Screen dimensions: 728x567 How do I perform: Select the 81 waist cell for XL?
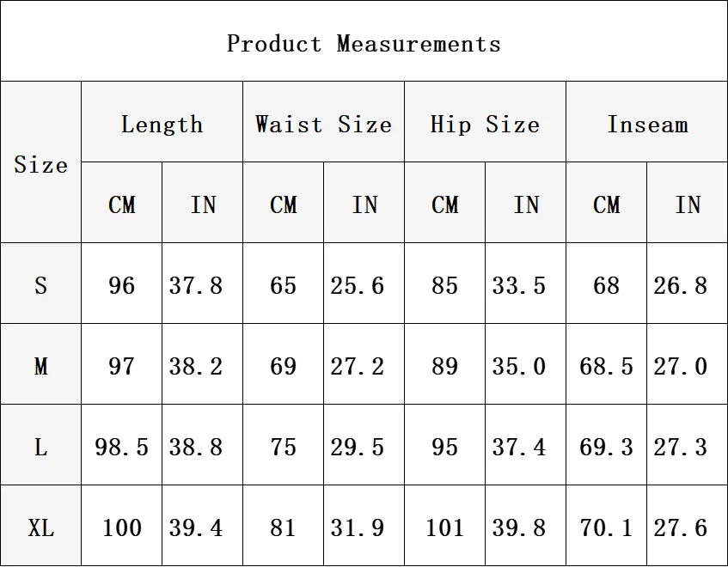click(x=283, y=527)
